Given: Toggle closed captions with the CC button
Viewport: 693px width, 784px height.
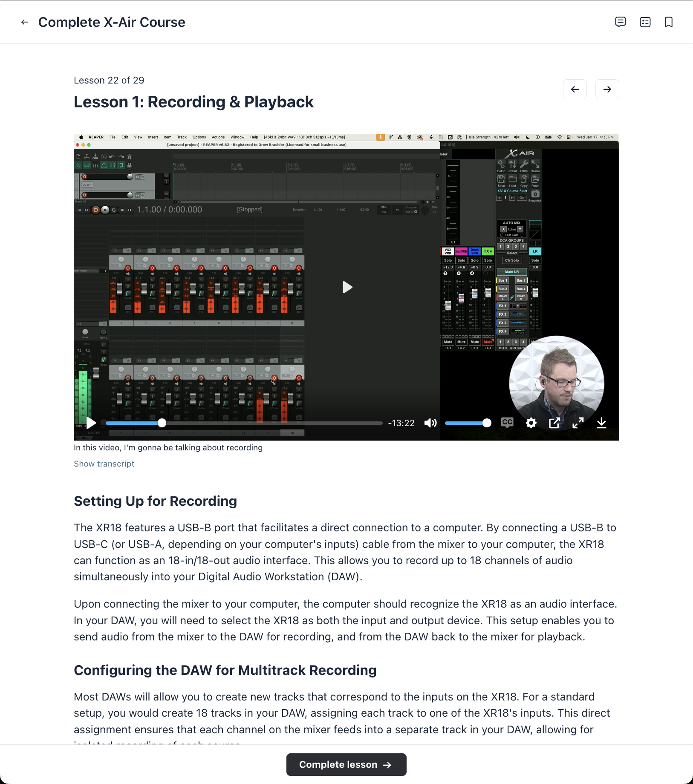Looking at the screenshot, I should pyautogui.click(x=507, y=423).
